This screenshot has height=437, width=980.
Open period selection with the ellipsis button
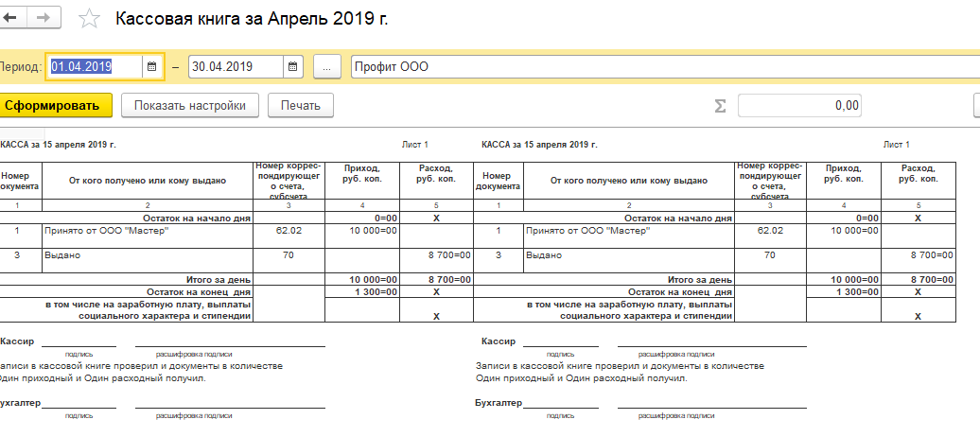327,67
